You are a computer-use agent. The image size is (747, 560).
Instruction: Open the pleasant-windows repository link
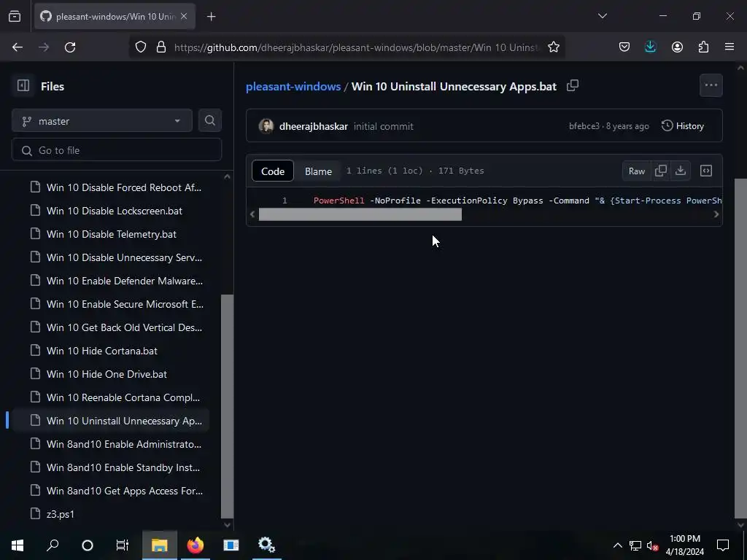[293, 86]
